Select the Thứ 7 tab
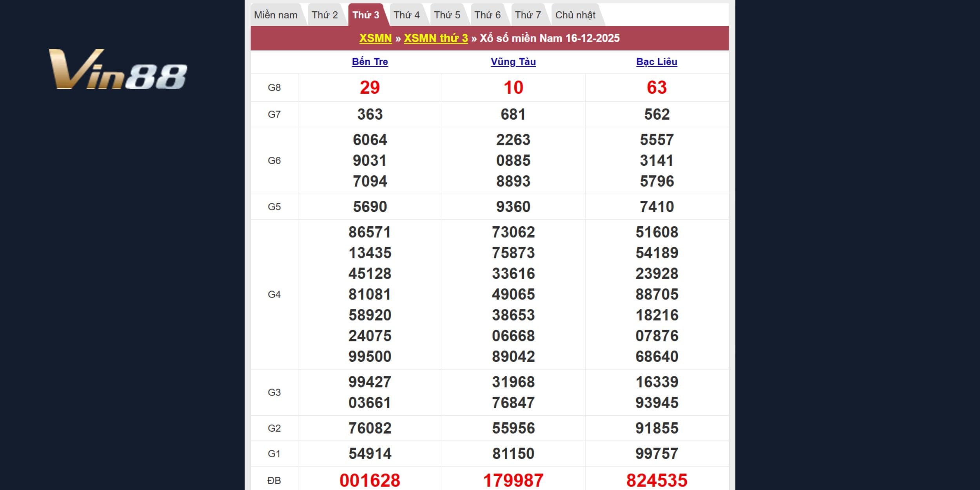980x490 pixels. pos(528,15)
